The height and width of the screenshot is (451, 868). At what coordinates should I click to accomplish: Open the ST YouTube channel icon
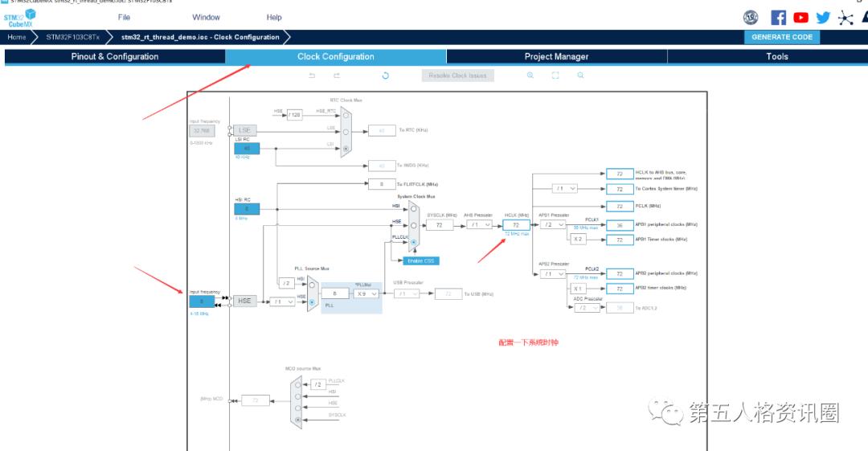[x=800, y=18]
